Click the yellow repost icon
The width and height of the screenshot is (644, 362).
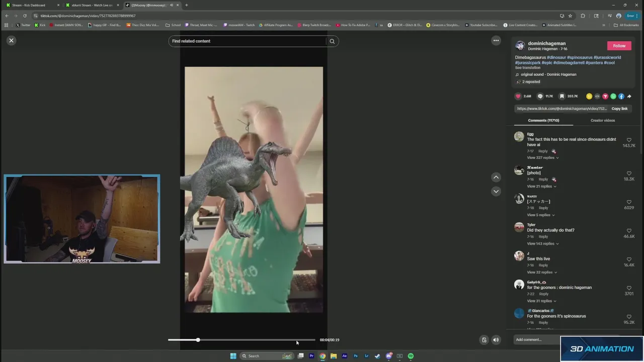[589, 96]
